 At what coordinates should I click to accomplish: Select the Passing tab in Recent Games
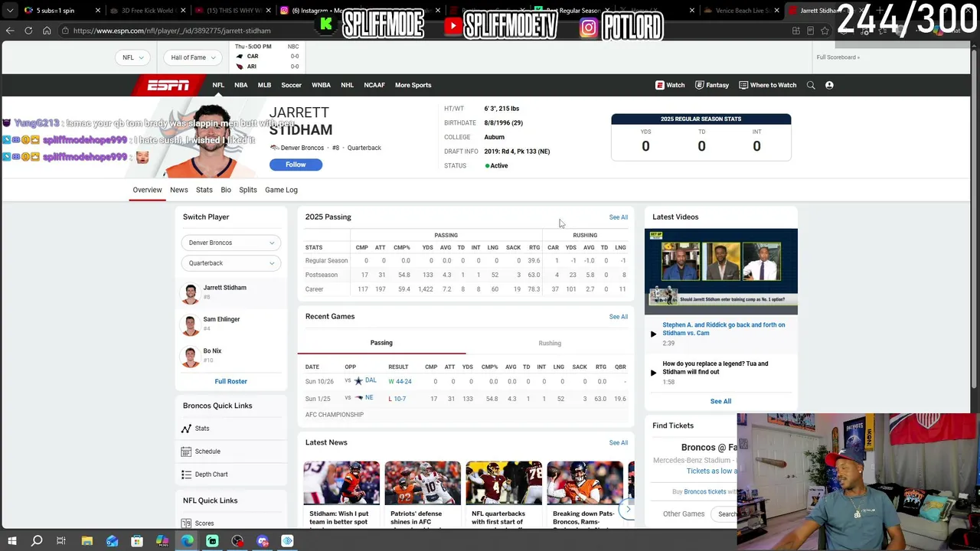pos(381,343)
